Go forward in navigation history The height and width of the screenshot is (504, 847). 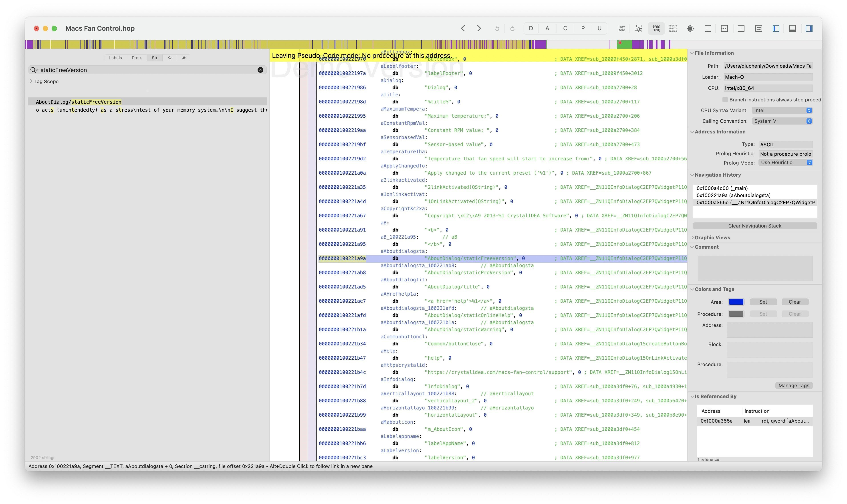479,28
